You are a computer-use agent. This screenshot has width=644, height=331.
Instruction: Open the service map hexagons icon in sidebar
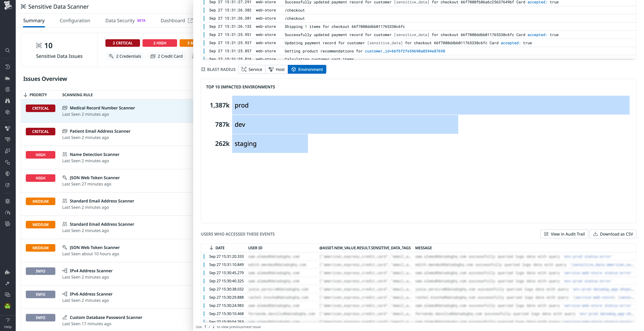(8, 128)
